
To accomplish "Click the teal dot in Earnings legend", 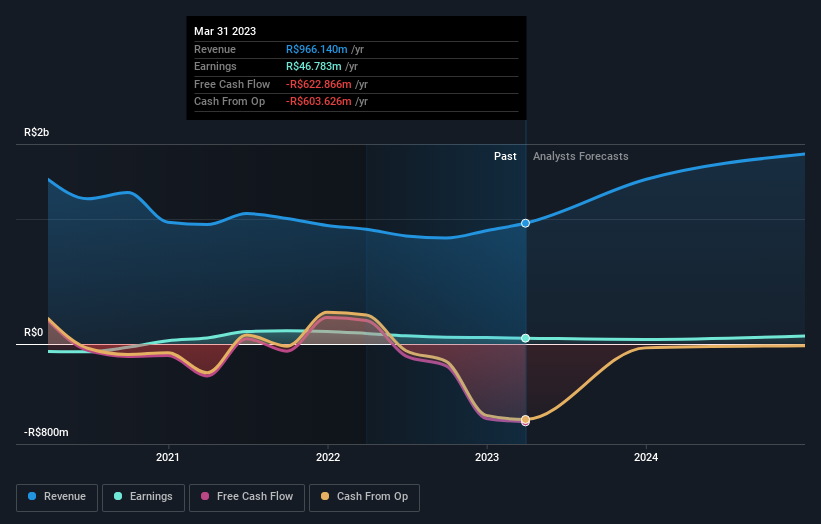I will (118, 496).
